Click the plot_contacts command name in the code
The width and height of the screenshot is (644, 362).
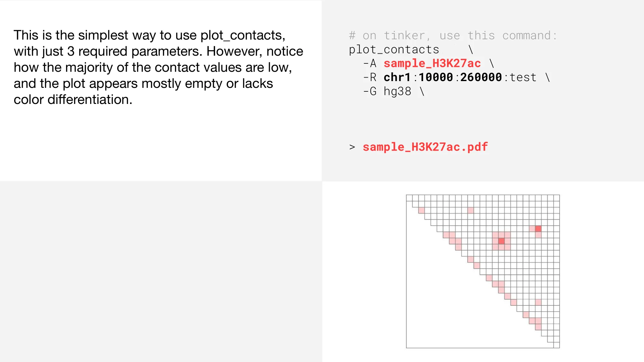pos(394,50)
